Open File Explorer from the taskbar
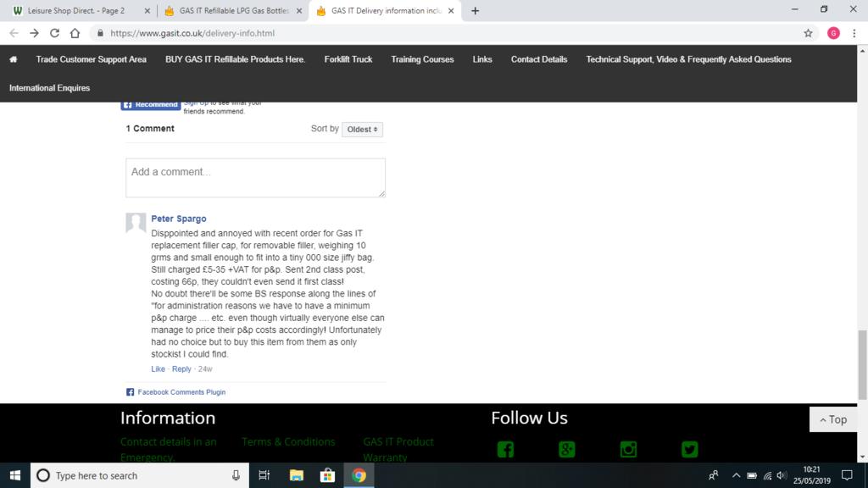The height and width of the screenshot is (488, 868). [x=296, y=475]
